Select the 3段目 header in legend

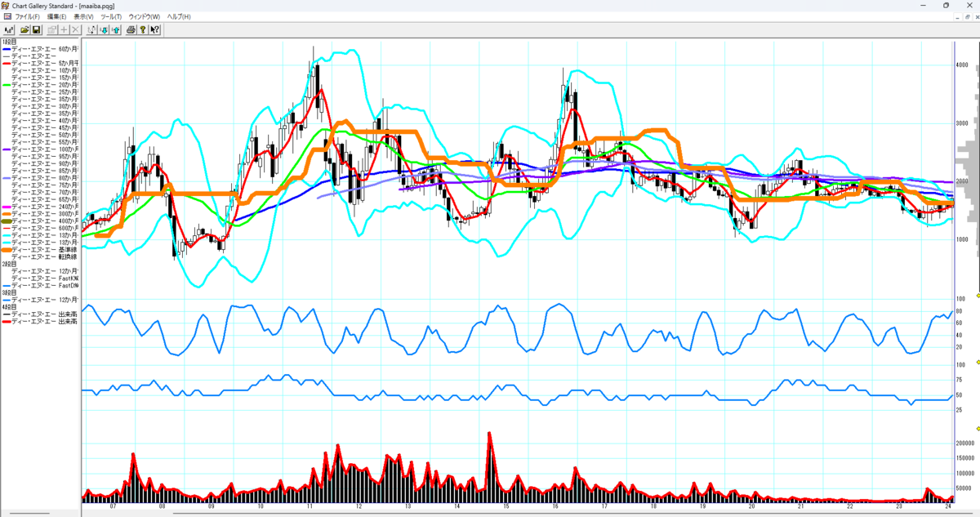click(x=10, y=292)
